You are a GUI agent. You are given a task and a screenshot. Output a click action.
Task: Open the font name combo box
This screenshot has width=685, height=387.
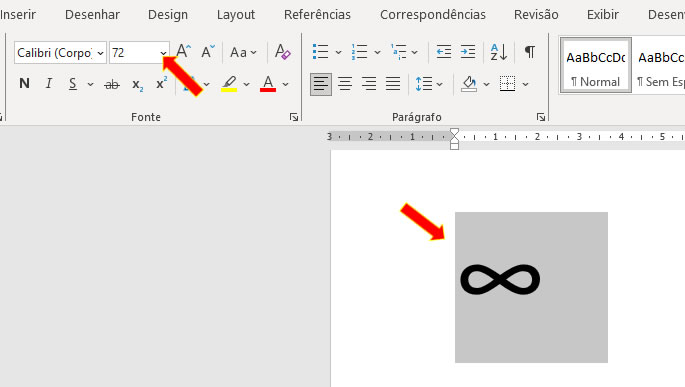pos(60,53)
